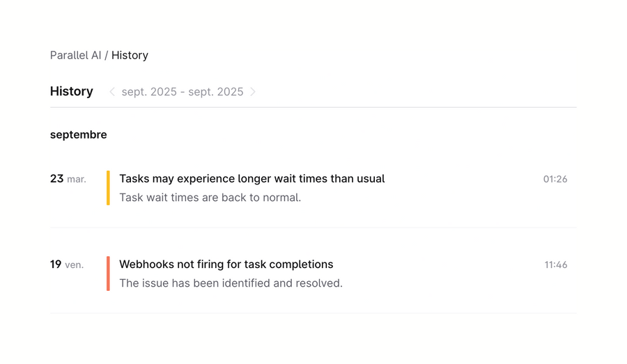Click the septembre month heading

[x=79, y=135]
